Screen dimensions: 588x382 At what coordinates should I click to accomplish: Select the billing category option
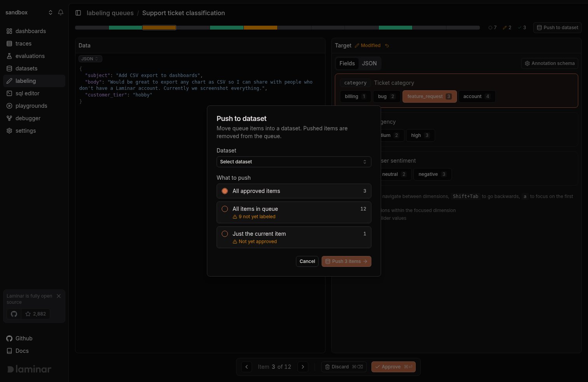tap(355, 96)
